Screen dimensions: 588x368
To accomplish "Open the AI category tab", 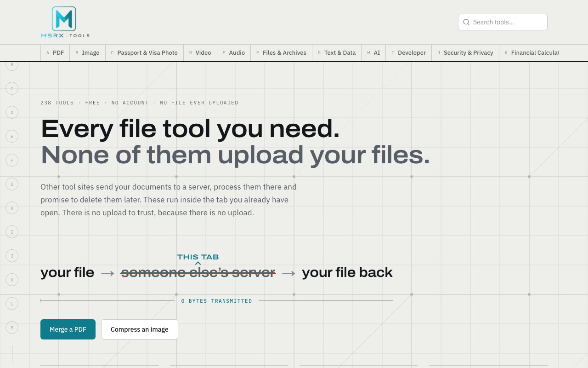I will click(373, 53).
